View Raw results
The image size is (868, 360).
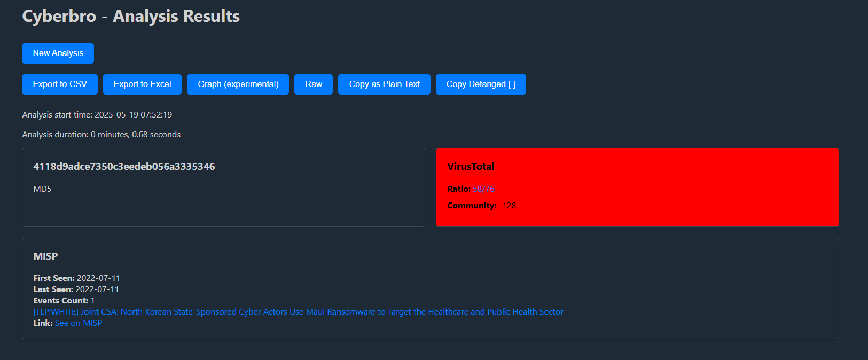pyautogui.click(x=314, y=84)
